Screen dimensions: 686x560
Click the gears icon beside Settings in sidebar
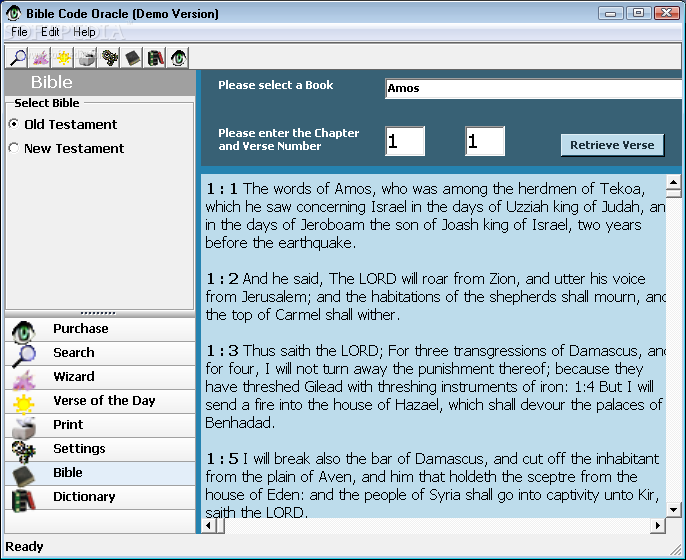point(23,451)
